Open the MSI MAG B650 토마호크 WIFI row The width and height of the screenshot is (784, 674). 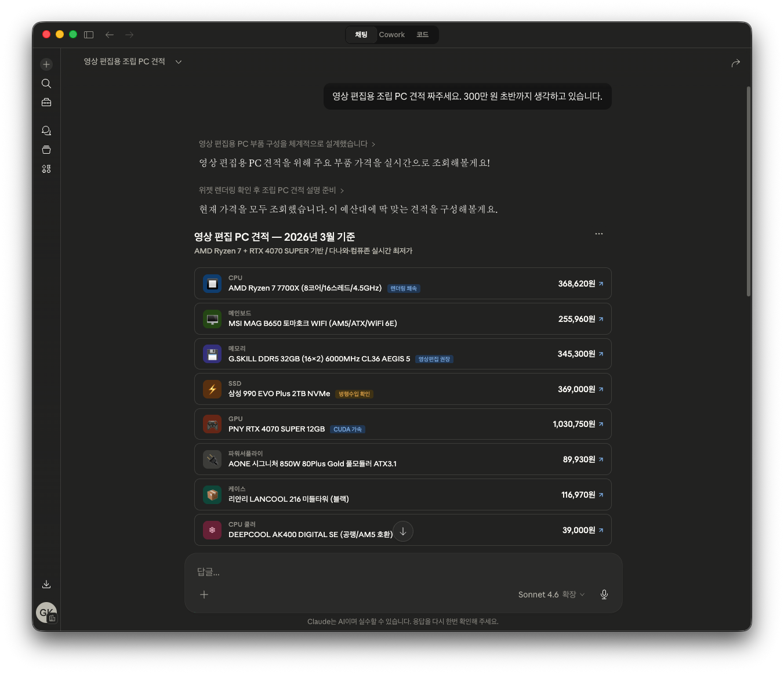tap(403, 319)
